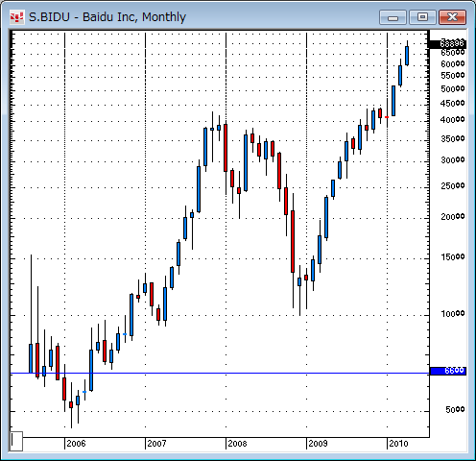Minimize the Baidu chart window

coord(393,17)
